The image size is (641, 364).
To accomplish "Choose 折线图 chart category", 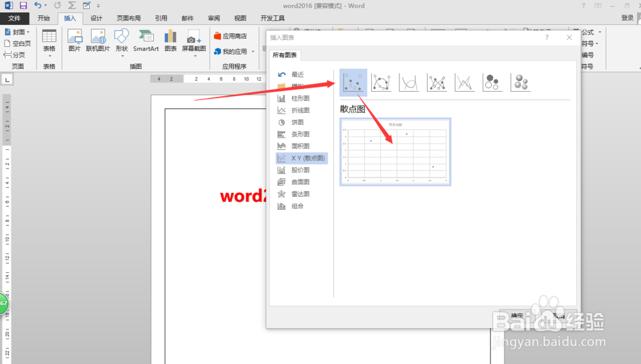I will [302, 110].
